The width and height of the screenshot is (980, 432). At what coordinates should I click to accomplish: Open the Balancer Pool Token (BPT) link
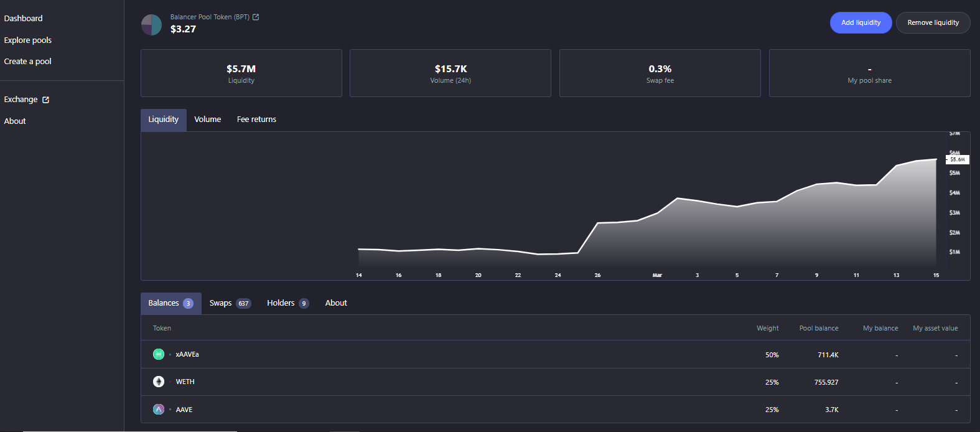click(x=210, y=17)
